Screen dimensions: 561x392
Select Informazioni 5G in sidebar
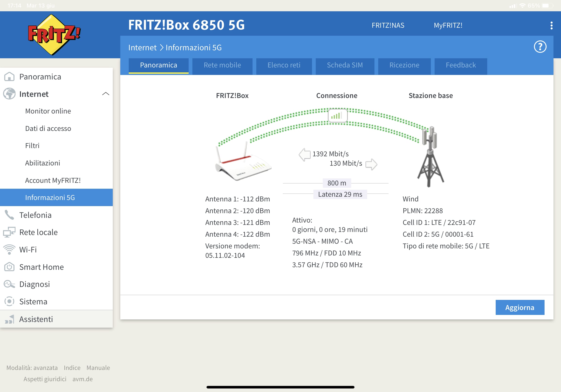pyautogui.click(x=56, y=197)
